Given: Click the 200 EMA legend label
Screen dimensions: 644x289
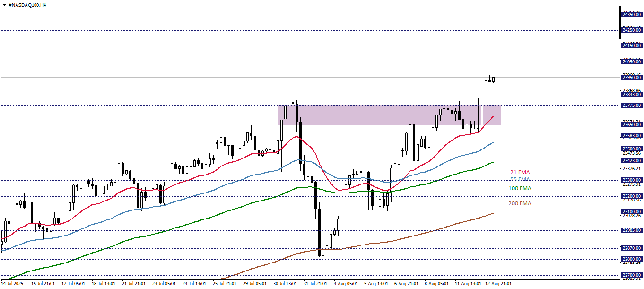Looking at the screenshot, I should [520, 203].
